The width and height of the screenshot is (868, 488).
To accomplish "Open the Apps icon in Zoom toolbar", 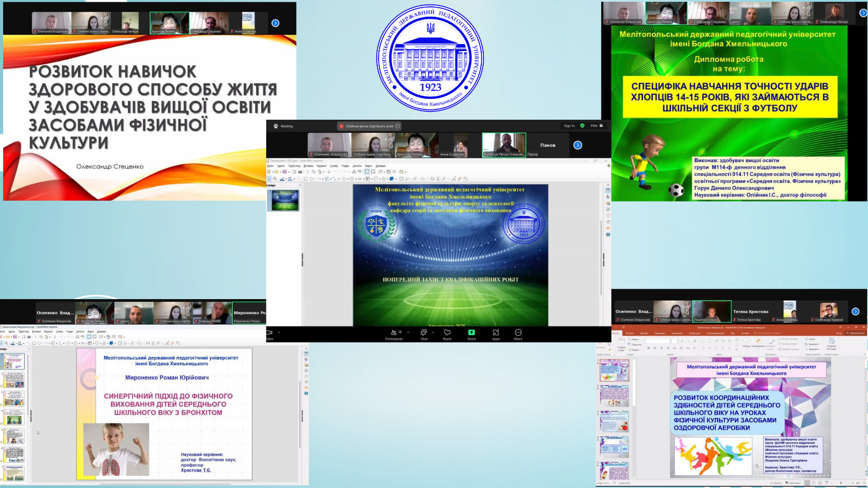I will pyautogui.click(x=496, y=333).
